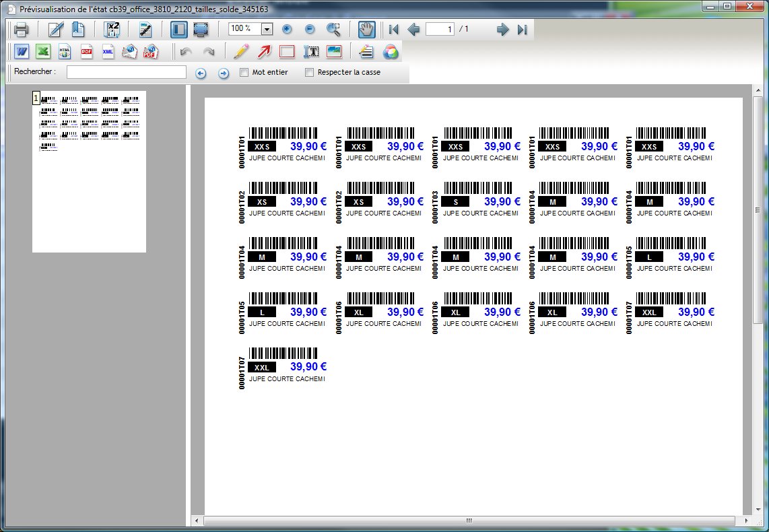Click the vertical scrollbar handle
This screenshot has width=769, height=532.
click(x=758, y=211)
